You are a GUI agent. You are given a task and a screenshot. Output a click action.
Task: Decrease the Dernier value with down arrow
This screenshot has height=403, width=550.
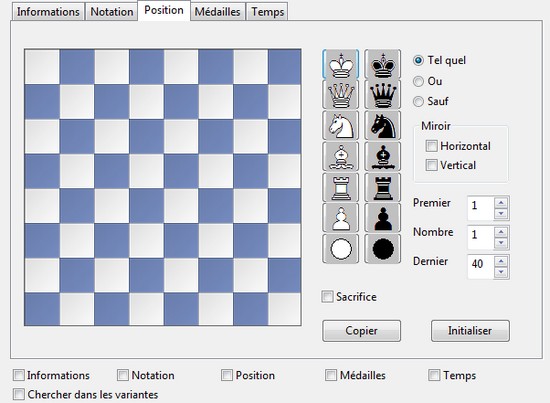point(501,272)
